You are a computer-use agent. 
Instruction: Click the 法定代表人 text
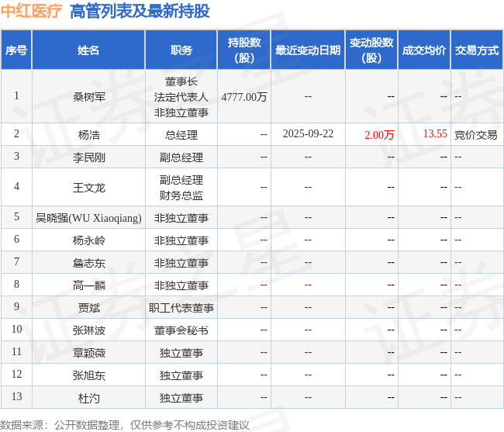[x=181, y=97]
